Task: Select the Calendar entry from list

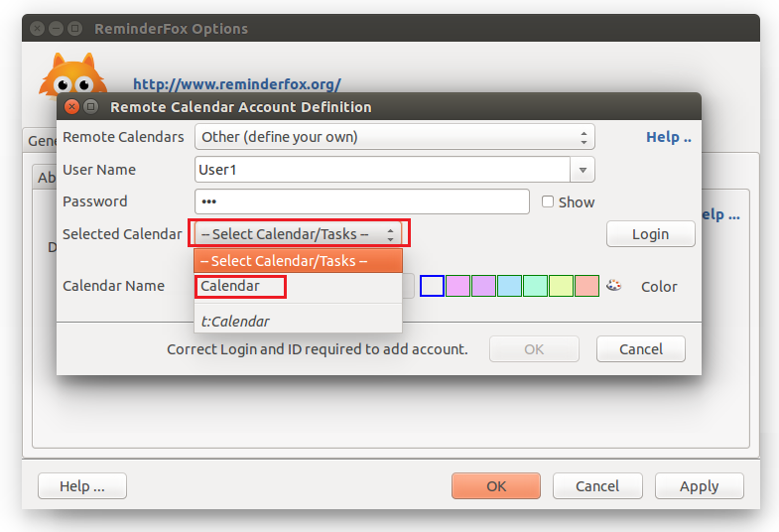Action: [x=298, y=286]
